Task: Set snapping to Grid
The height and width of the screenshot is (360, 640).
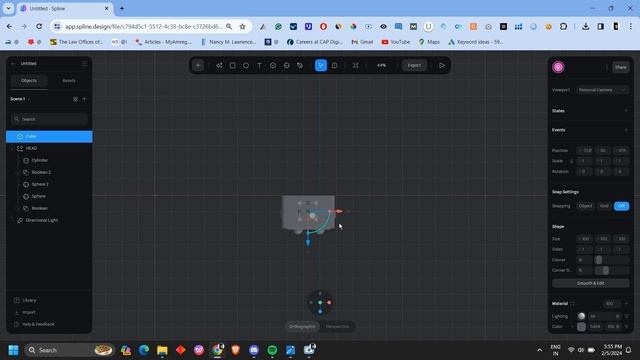Action: point(604,206)
